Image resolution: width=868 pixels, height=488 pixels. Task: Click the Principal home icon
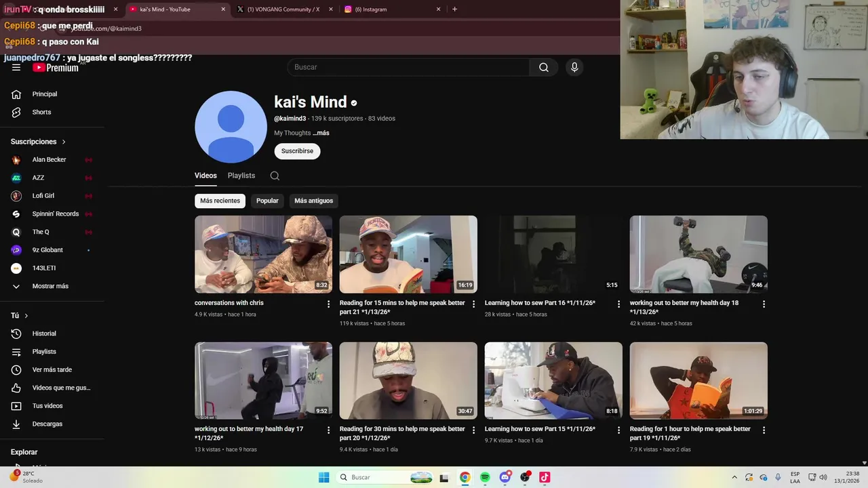click(16, 94)
